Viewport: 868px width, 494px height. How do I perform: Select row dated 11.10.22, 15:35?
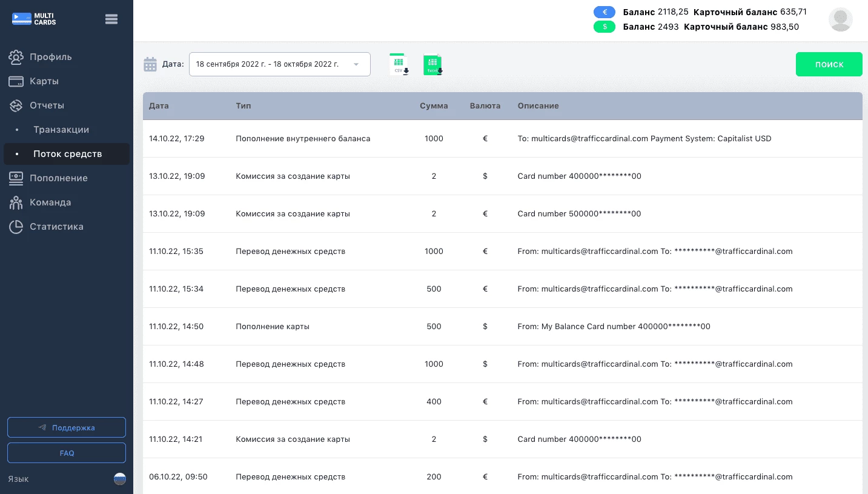click(503, 252)
